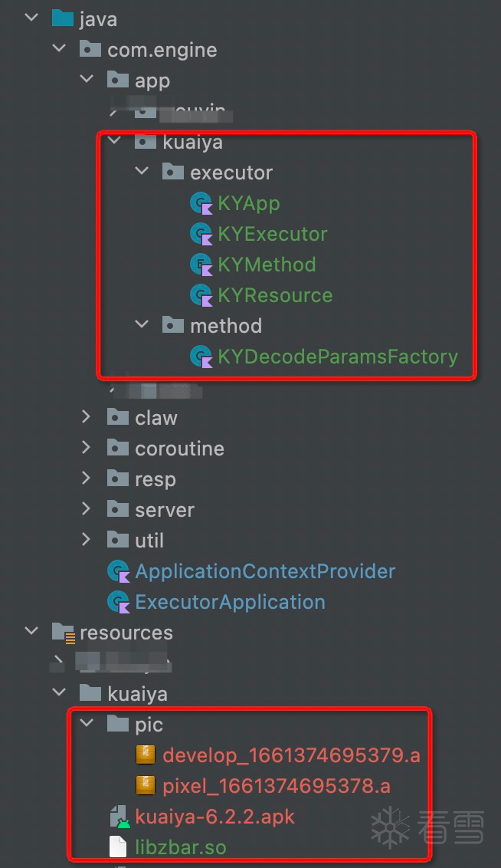Collapse the kuaiya package folder
Image resolution: width=501 pixels, height=868 pixels.
pos(114,142)
